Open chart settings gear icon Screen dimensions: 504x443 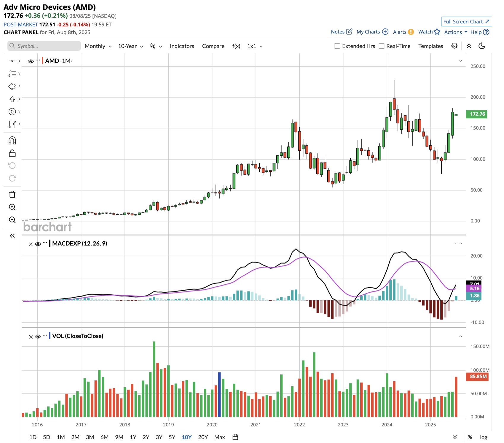(454, 46)
